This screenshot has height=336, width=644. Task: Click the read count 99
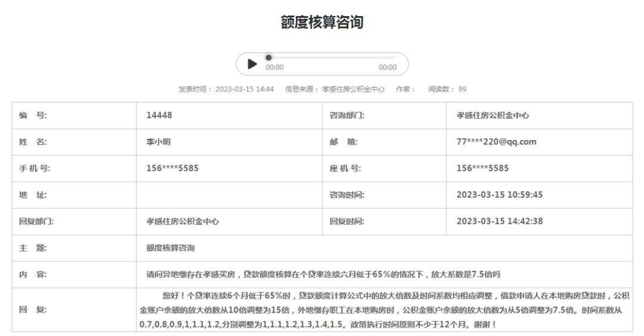pos(463,89)
